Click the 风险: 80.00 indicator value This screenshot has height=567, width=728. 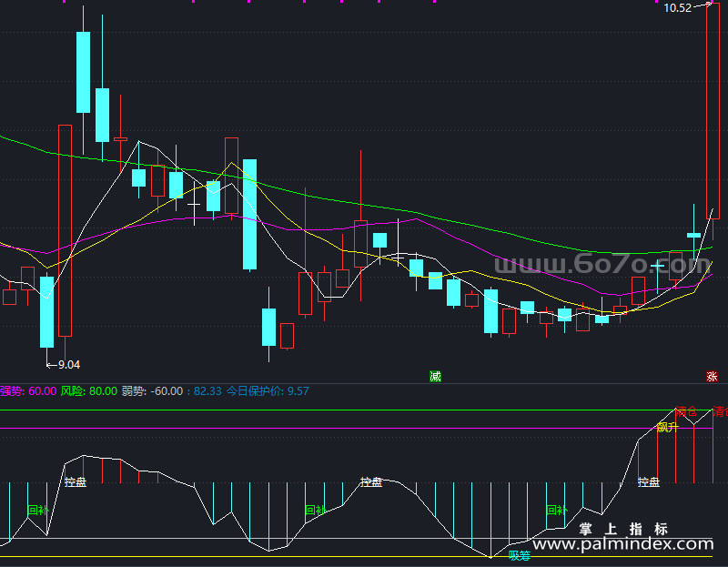[x=88, y=391]
